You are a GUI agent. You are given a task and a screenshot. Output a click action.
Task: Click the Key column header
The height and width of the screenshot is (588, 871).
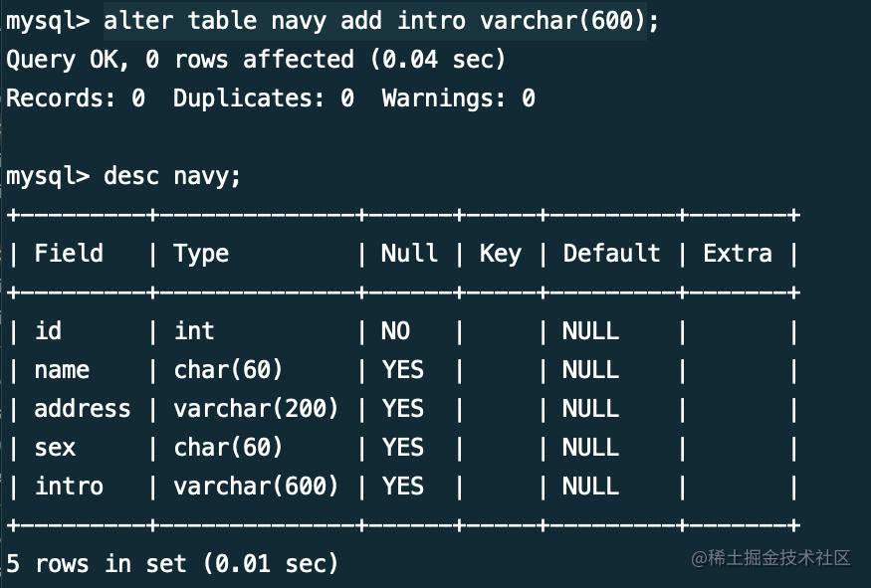[x=501, y=255]
